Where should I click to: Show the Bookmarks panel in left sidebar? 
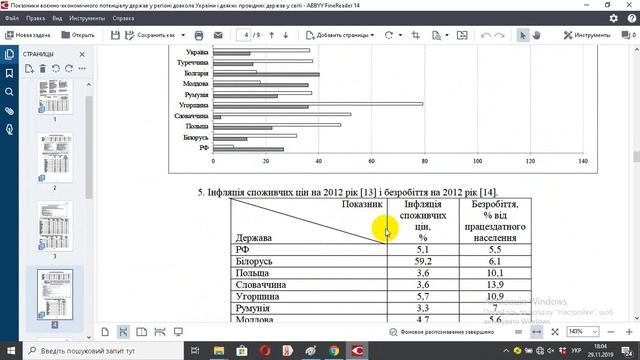9,73
